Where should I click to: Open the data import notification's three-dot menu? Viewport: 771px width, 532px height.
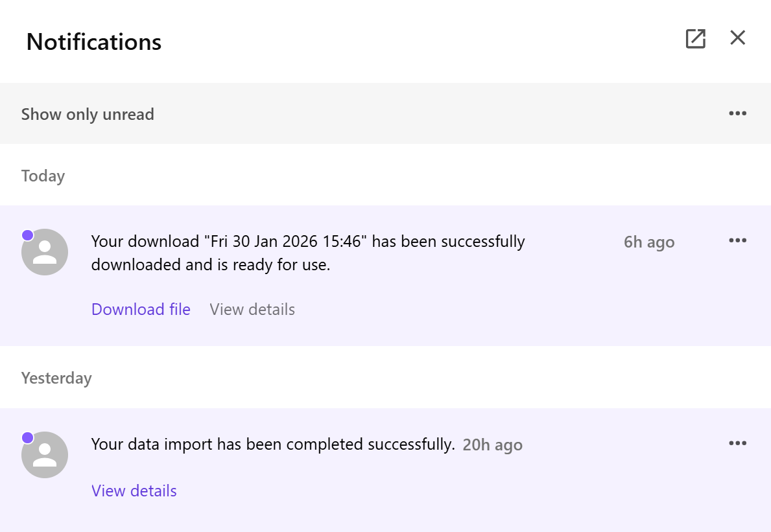(x=737, y=443)
